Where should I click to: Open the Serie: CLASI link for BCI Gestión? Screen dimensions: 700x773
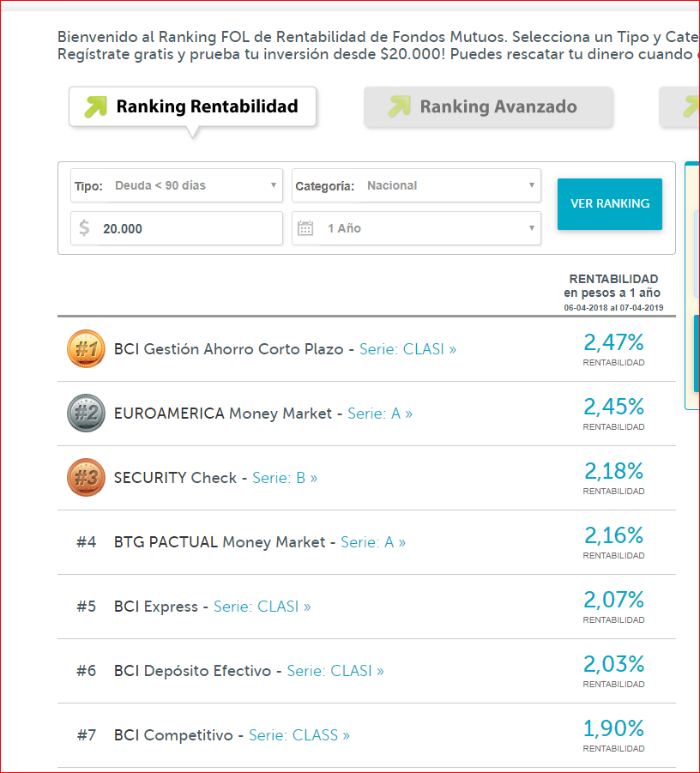tap(407, 349)
